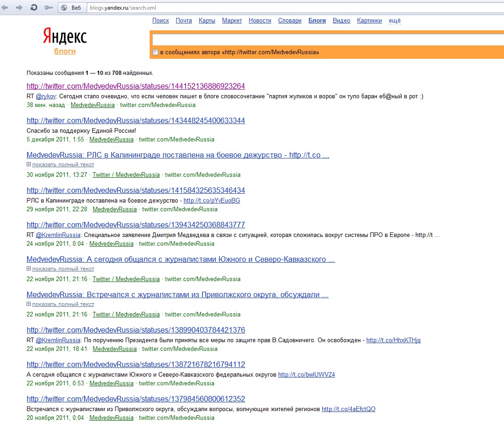The image size is (504, 429).
Task: Check the 'в сообщениях автора' checkbox
Action: (x=156, y=52)
